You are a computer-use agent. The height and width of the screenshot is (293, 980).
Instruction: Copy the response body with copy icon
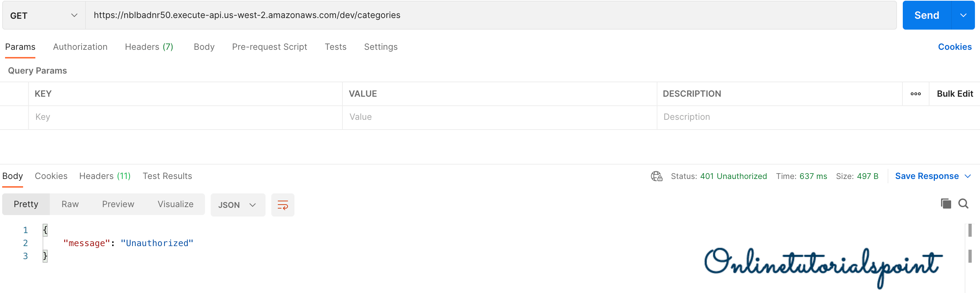(x=946, y=204)
